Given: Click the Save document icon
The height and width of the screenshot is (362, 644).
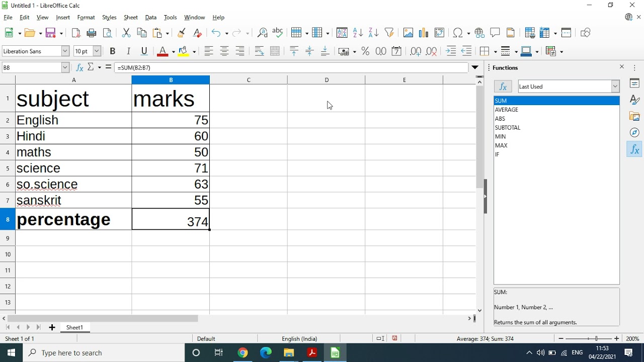Looking at the screenshot, I should click(x=51, y=33).
